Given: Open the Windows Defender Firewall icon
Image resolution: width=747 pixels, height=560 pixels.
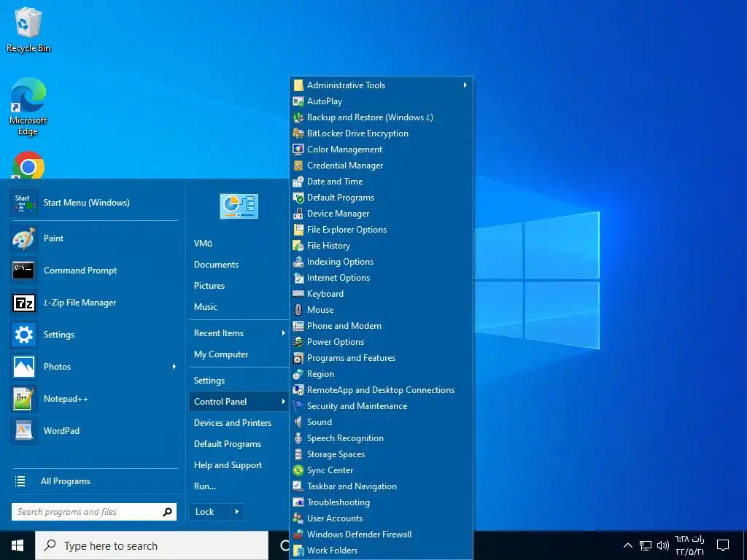Looking at the screenshot, I should coord(298,534).
